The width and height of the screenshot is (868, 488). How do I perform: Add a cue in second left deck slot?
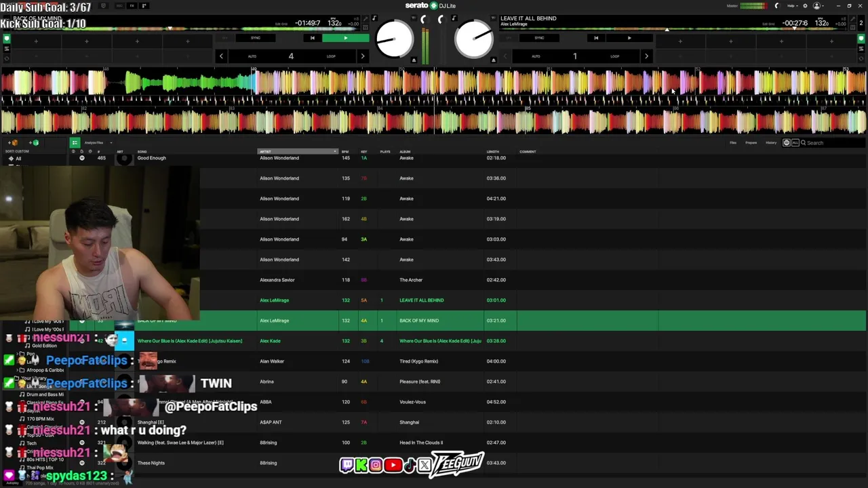(86, 41)
